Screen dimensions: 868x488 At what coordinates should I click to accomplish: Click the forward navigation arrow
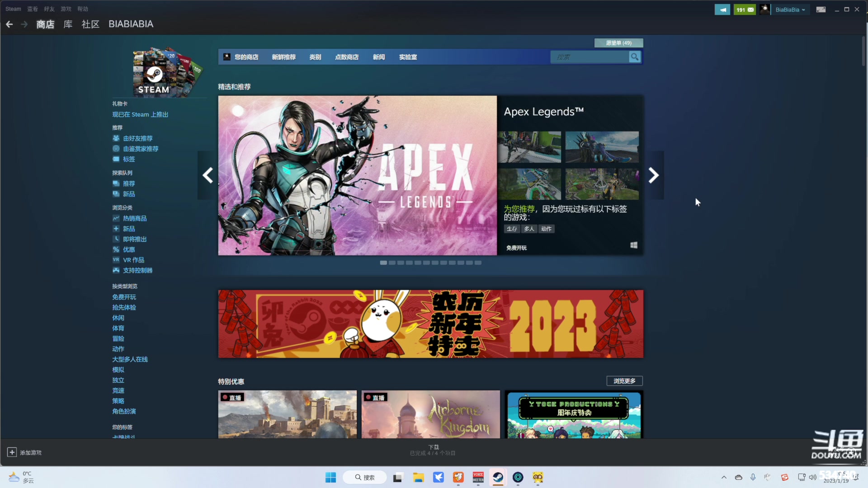24,24
